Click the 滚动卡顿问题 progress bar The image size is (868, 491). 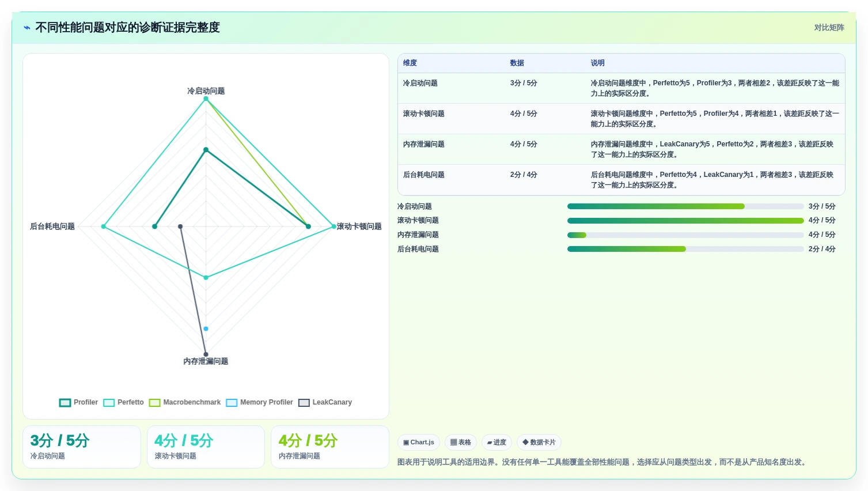[685, 221]
